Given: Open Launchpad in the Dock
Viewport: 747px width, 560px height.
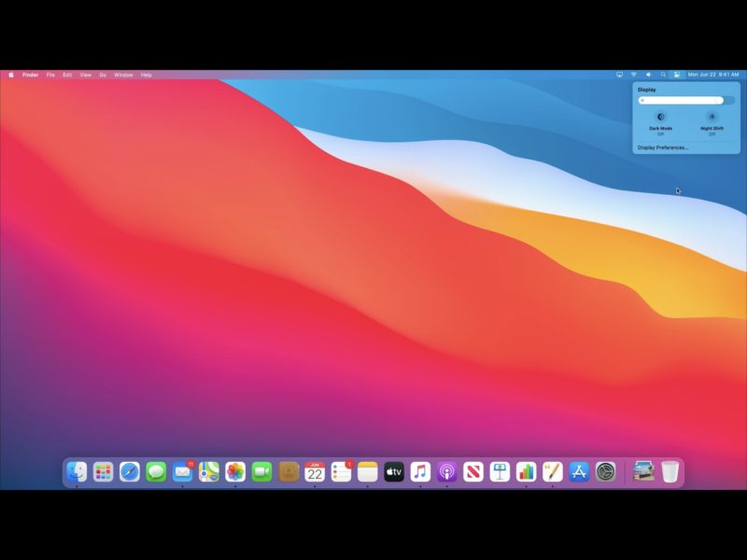Looking at the screenshot, I should [x=103, y=472].
